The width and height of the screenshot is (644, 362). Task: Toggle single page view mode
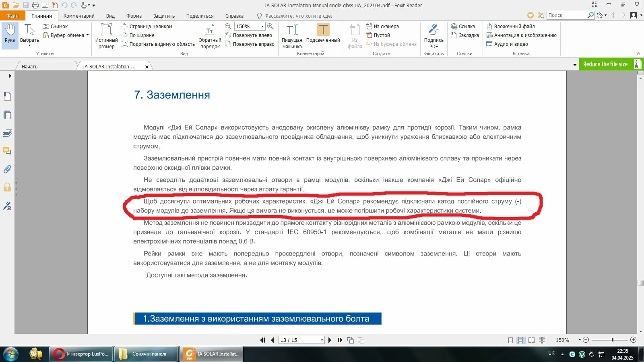pyautogui.click(x=510, y=340)
